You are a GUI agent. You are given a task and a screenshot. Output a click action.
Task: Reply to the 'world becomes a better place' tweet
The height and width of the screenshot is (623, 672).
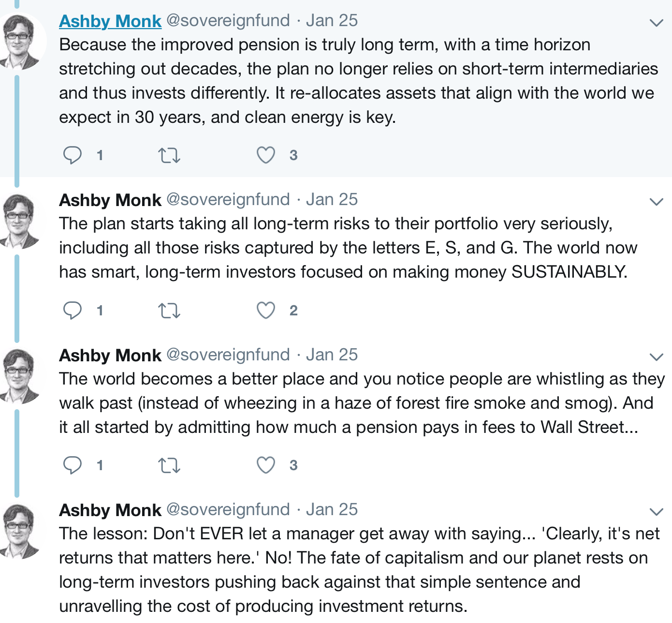tap(73, 465)
